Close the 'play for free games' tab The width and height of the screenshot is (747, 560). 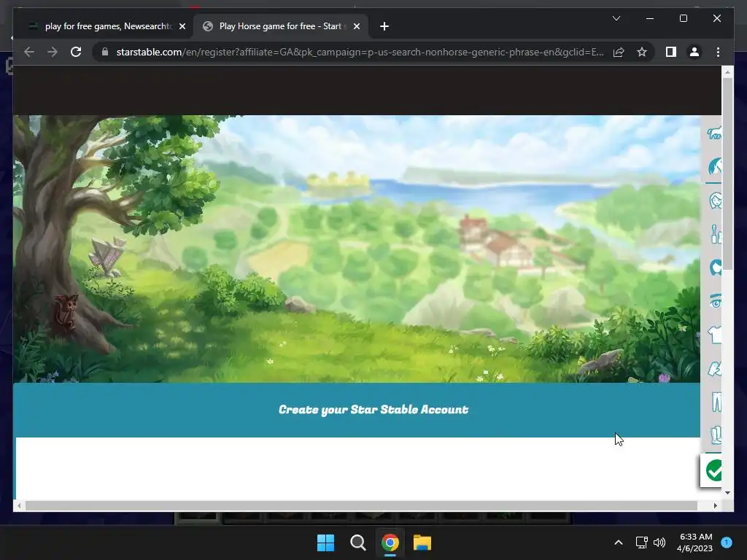(x=182, y=27)
